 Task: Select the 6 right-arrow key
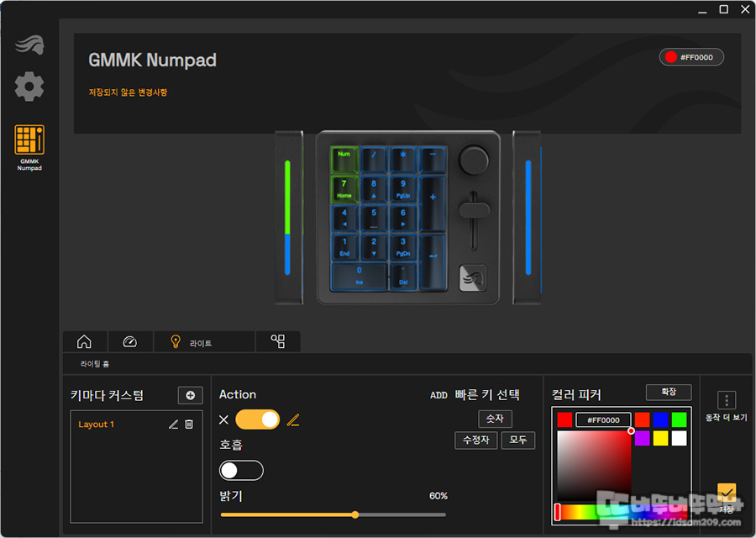403,218
